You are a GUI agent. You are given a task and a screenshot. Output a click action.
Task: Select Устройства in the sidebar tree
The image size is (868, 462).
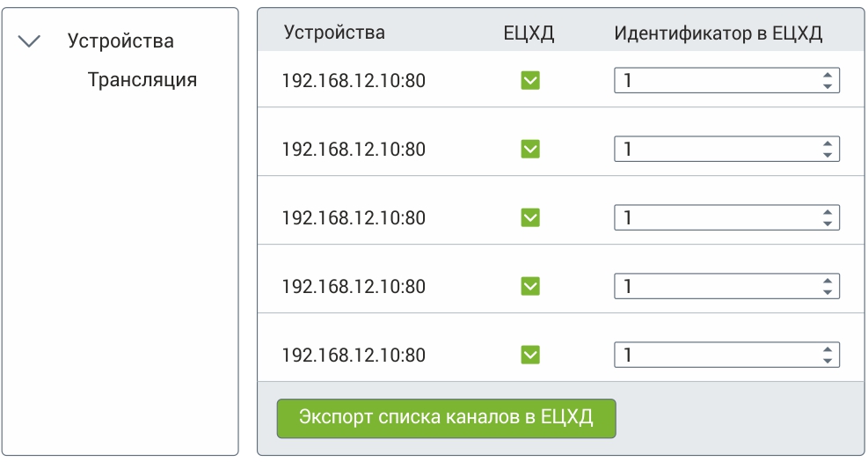pyautogui.click(x=120, y=41)
